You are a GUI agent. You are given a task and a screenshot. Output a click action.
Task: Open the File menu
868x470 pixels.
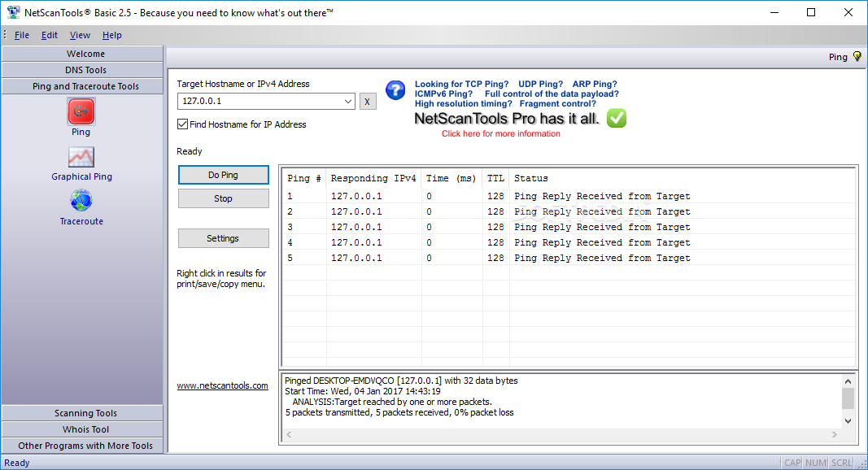click(x=22, y=35)
